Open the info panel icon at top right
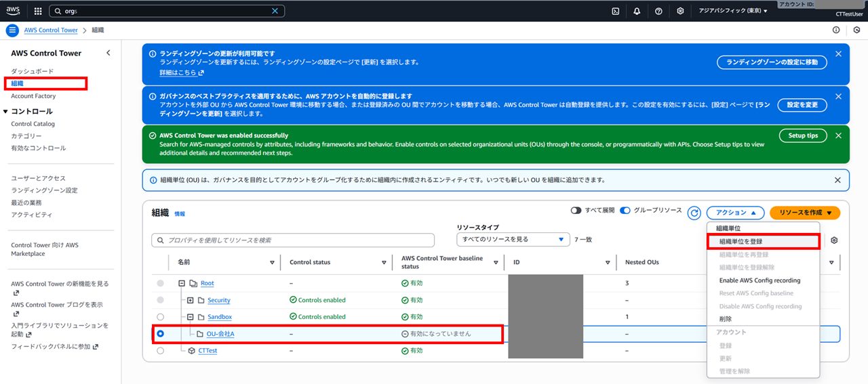 (x=836, y=30)
